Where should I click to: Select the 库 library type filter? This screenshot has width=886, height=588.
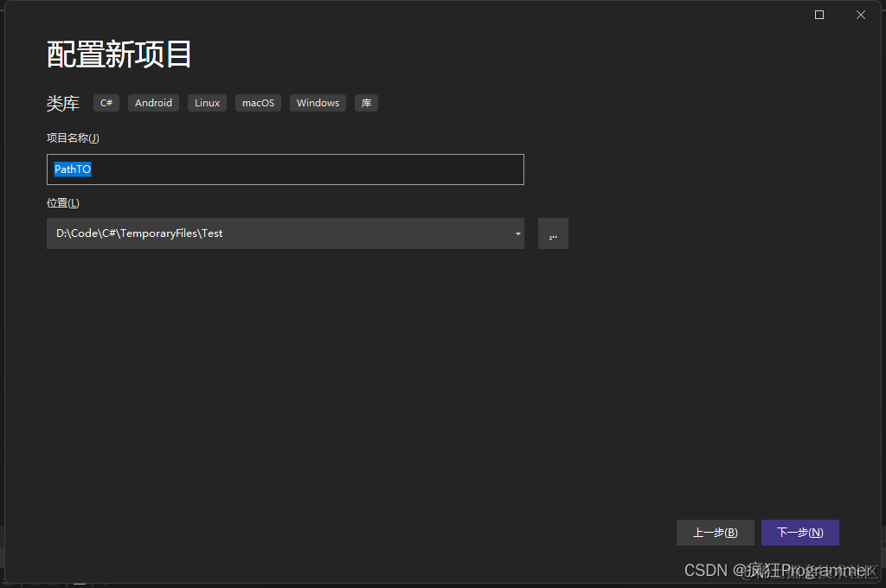pyautogui.click(x=366, y=102)
